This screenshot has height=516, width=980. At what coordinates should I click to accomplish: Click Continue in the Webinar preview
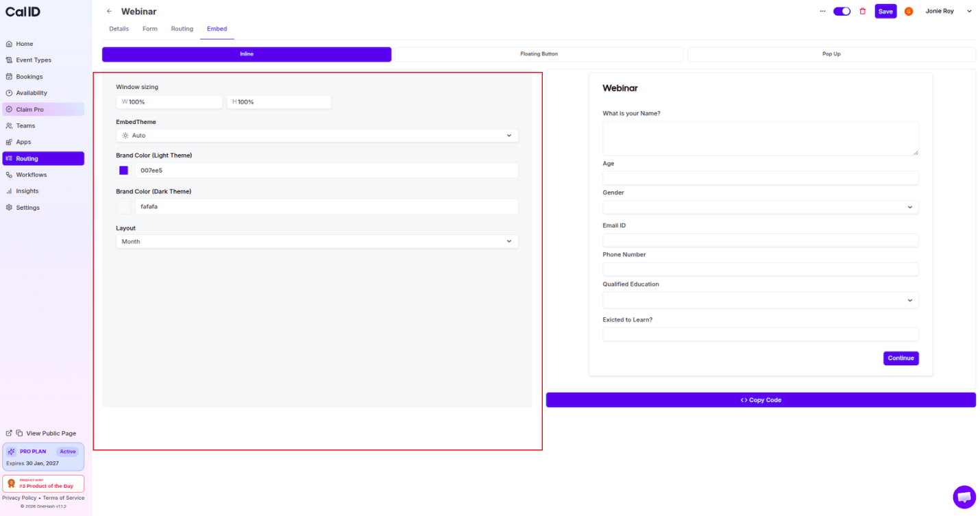901,358
